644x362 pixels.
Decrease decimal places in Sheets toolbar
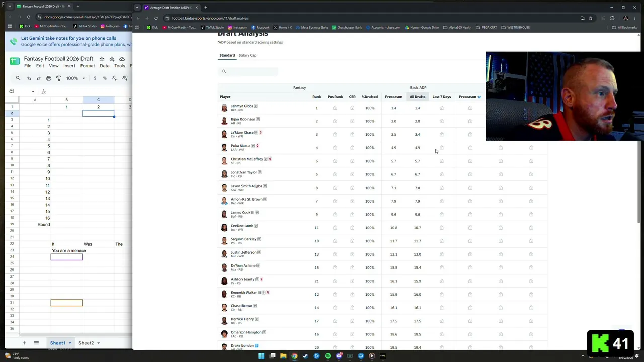(x=115, y=78)
